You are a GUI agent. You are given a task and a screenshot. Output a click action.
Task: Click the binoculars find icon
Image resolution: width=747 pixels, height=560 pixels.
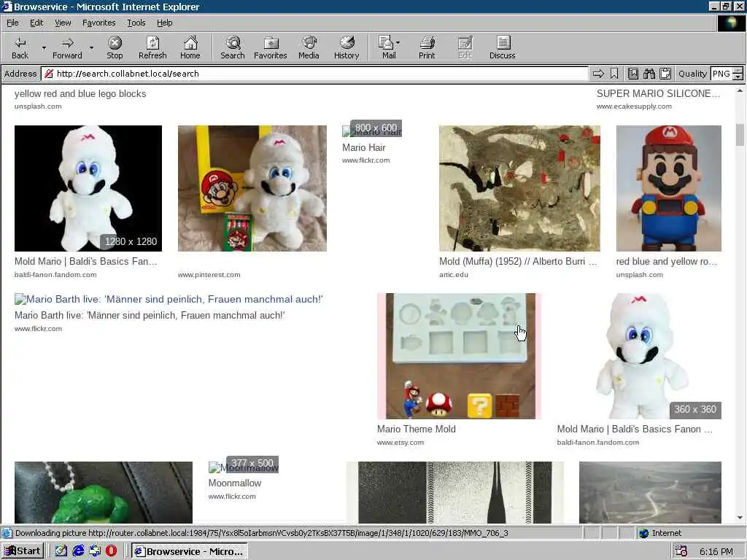click(x=649, y=74)
